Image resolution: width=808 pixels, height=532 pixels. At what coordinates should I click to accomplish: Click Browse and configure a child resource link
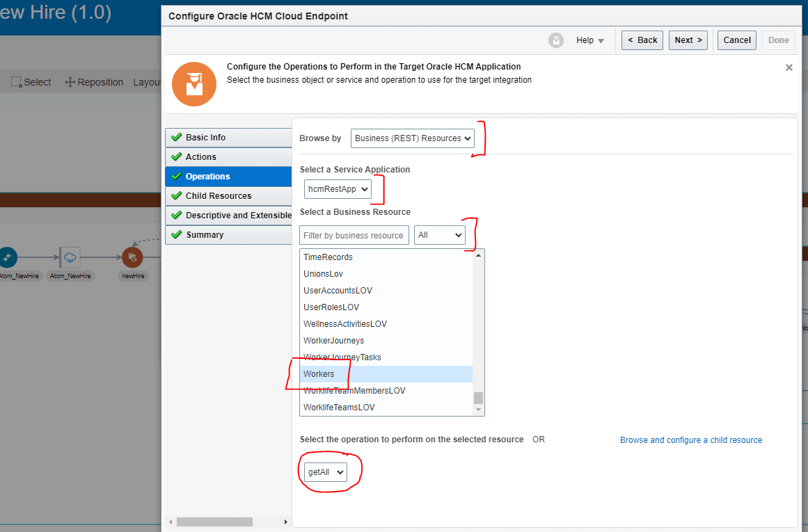tap(690, 440)
